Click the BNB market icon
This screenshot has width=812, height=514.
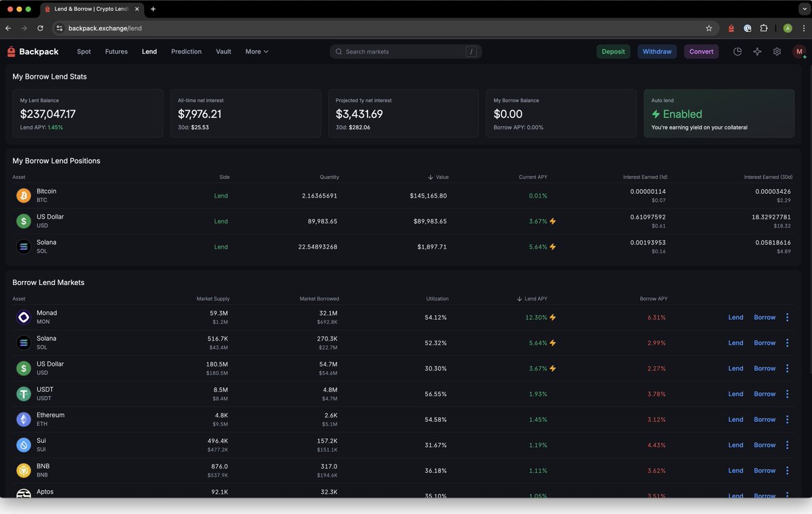pos(24,470)
